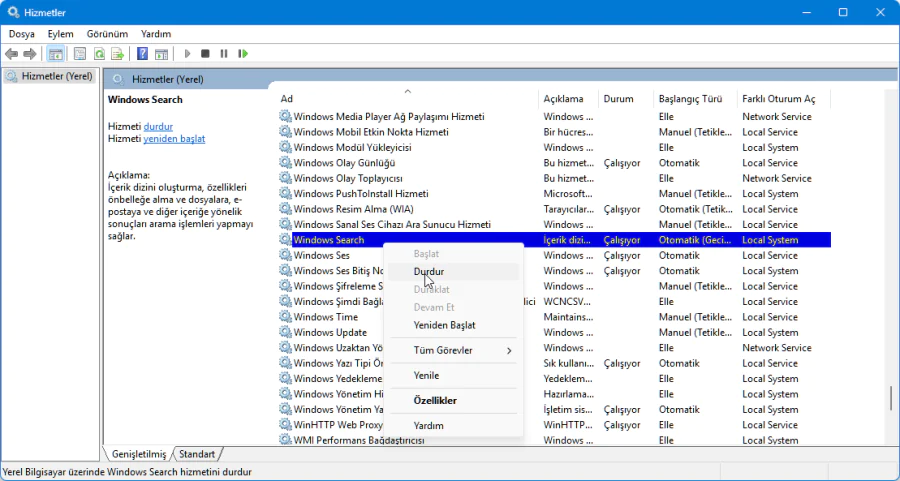The height and width of the screenshot is (481, 900).
Task: Click the Restart Service icon in toolbar
Action: pyautogui.click(x=243, y=54)
